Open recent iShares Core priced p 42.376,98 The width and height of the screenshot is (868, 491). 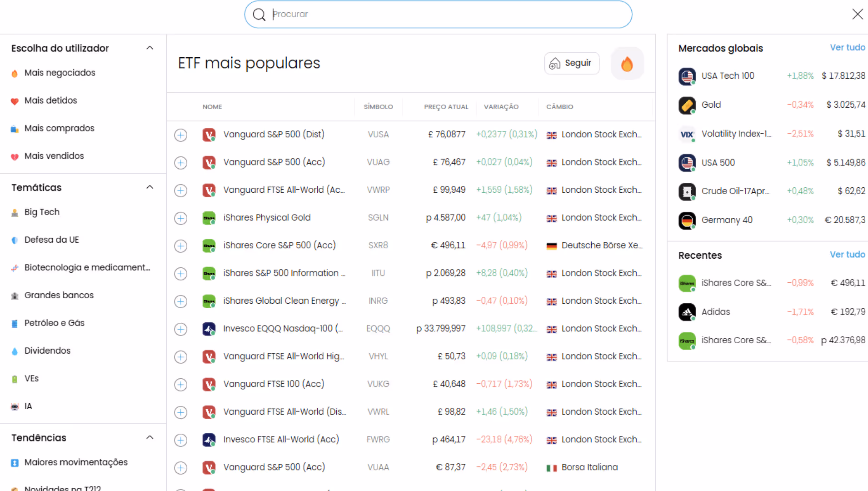(x=772, y=341)
